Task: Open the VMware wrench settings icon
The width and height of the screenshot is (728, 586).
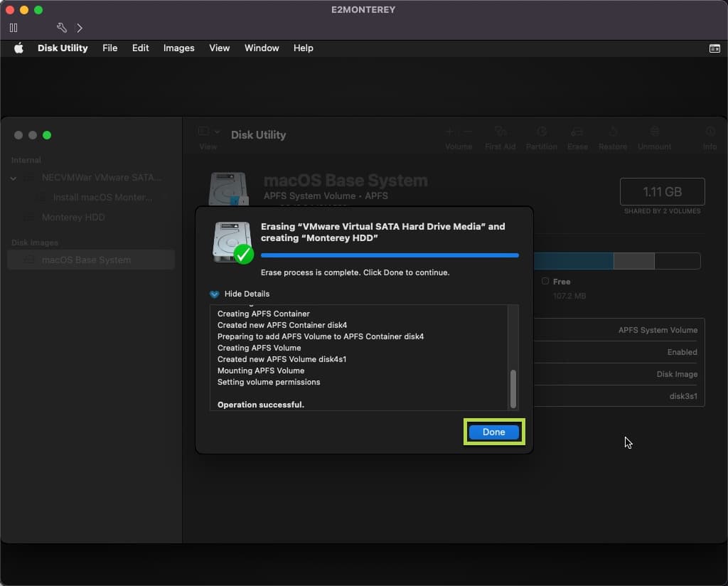Action: tap(61, 28)
